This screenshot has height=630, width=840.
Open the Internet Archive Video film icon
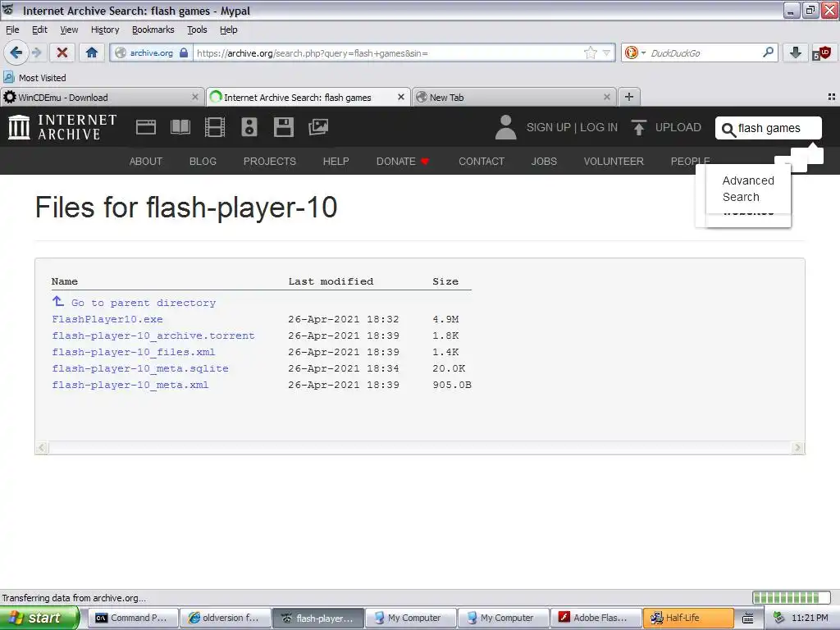pyautogui.click(x=215, y=127)
